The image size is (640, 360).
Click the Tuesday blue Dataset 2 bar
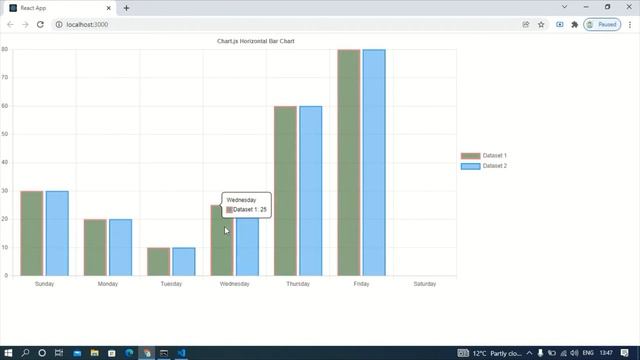(x=184, y=262)
